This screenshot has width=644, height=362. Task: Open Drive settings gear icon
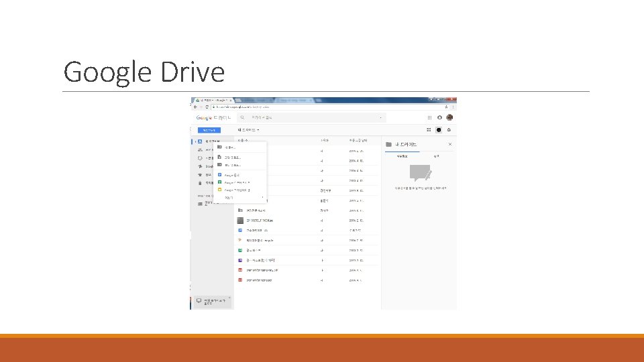click(449, 129)
